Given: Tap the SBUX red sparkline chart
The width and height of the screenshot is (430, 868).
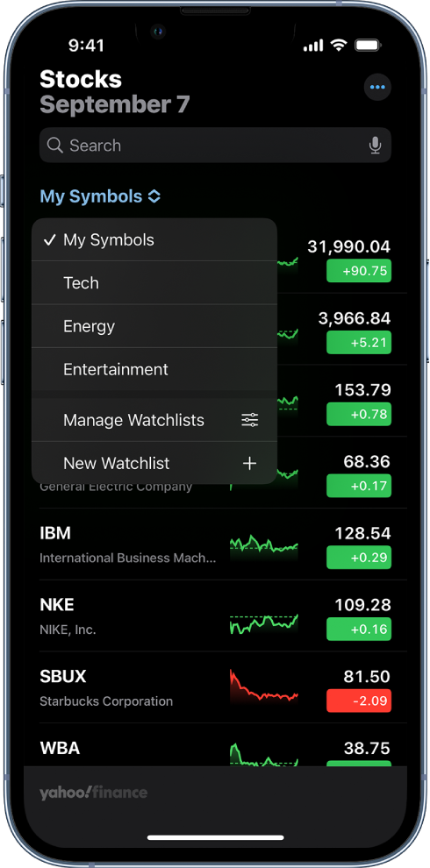Looking at the screenshot, I should pos(264,687).
